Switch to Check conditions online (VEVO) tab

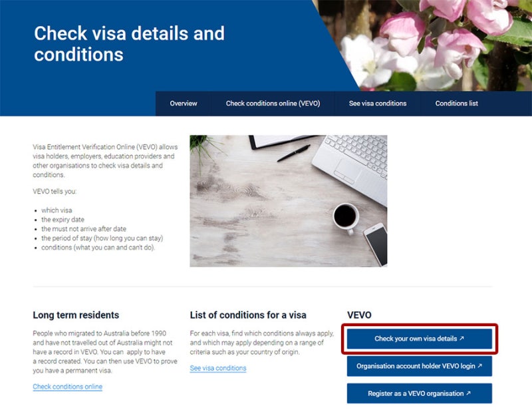273,104
